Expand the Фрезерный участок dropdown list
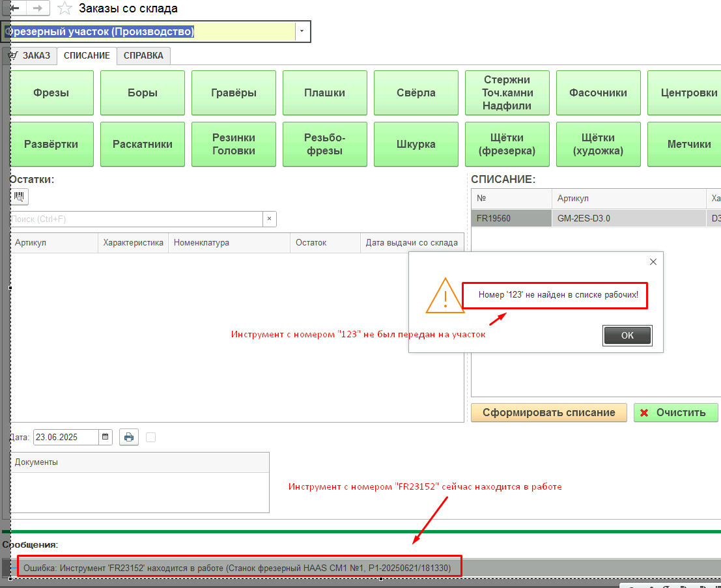721x588 pixels. pos(302,31)
